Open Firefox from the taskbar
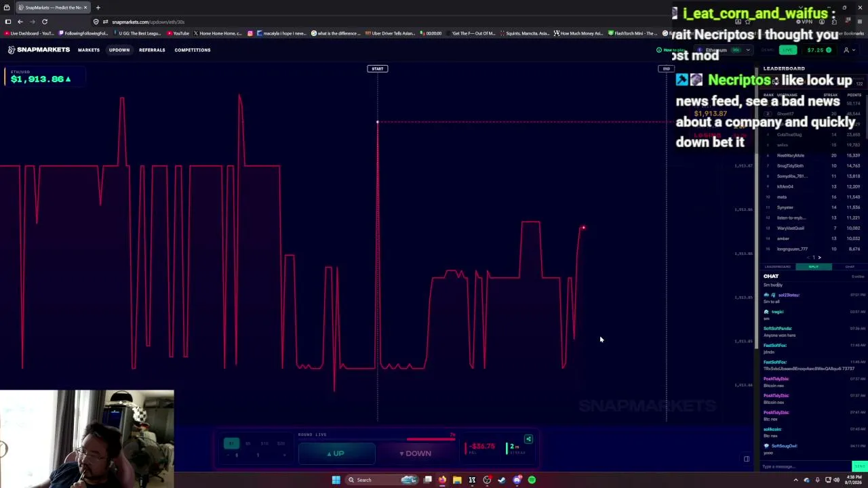Screen dimensions: 868x488 click(x=442, y=480)
